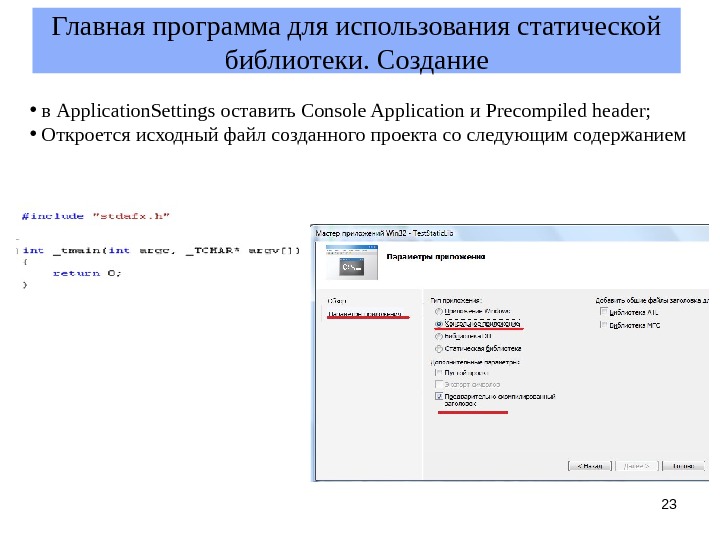This screenshot has height=540, width=720.
Task: Click the slide number 23
Action: (x=669, y=504)
